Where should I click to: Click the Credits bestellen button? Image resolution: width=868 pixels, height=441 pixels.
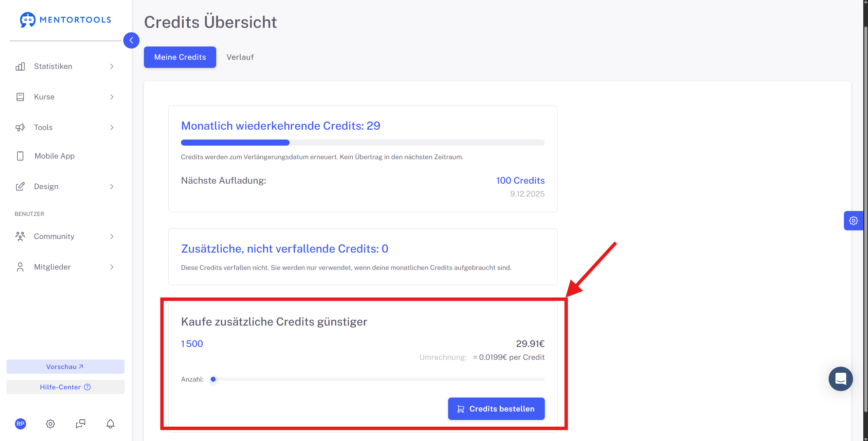pos(496,409)
